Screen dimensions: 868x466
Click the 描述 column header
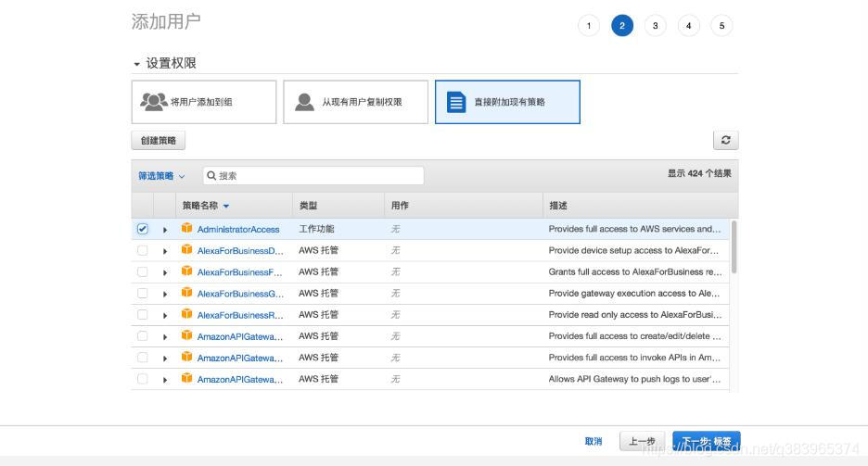click(558, 205)
